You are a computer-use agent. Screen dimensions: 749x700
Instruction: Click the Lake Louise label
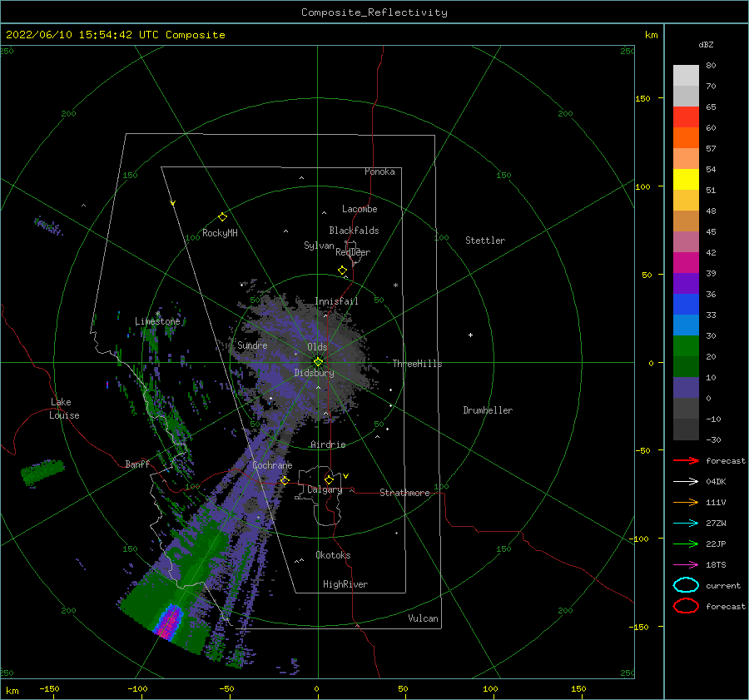(x=64, y=409)
